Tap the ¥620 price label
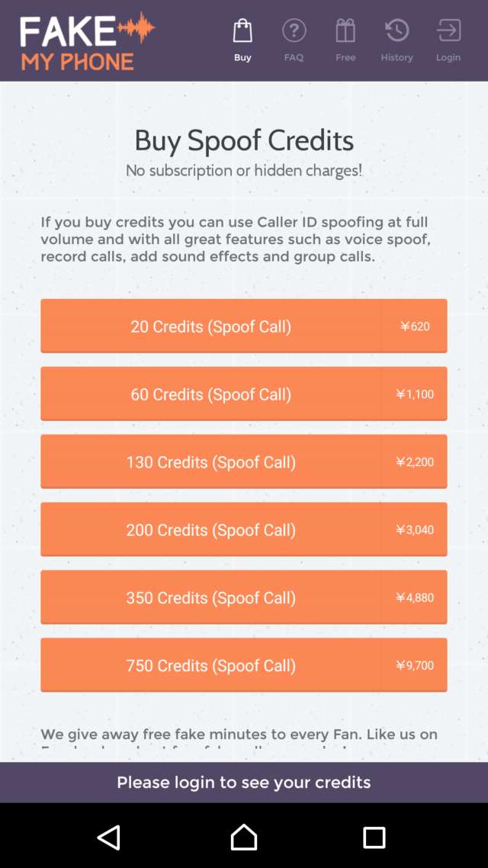 [415, 326]
